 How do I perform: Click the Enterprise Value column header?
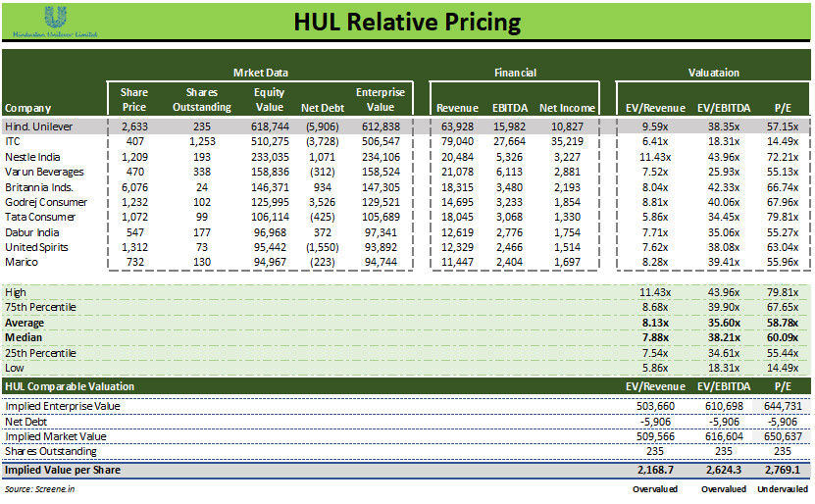pyautogui.click(x=381, y=100)
